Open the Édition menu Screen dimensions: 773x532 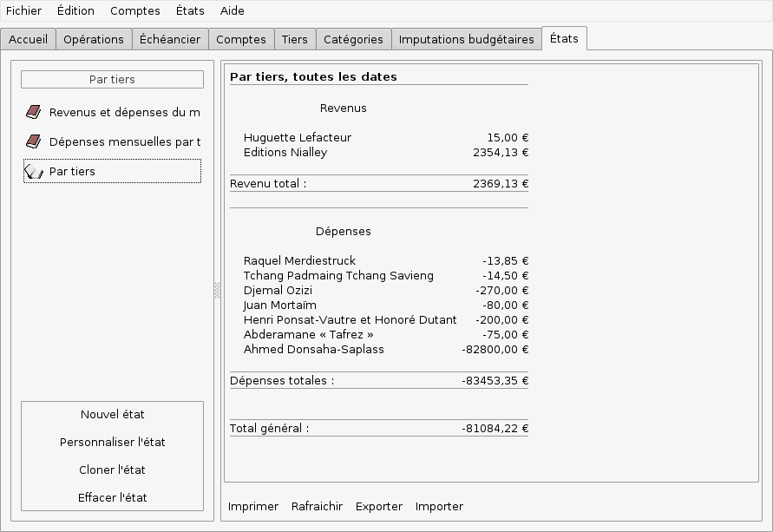(75, 10)
